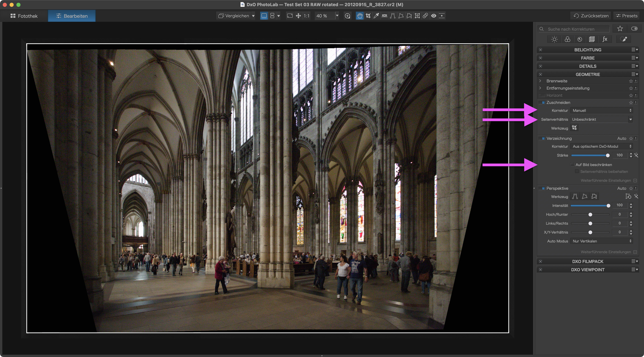Image resolution: width=644 pixels, height=357 pixels.
Task: Click the red-eye eye icon tool
Action: click(x=434, y=16)
